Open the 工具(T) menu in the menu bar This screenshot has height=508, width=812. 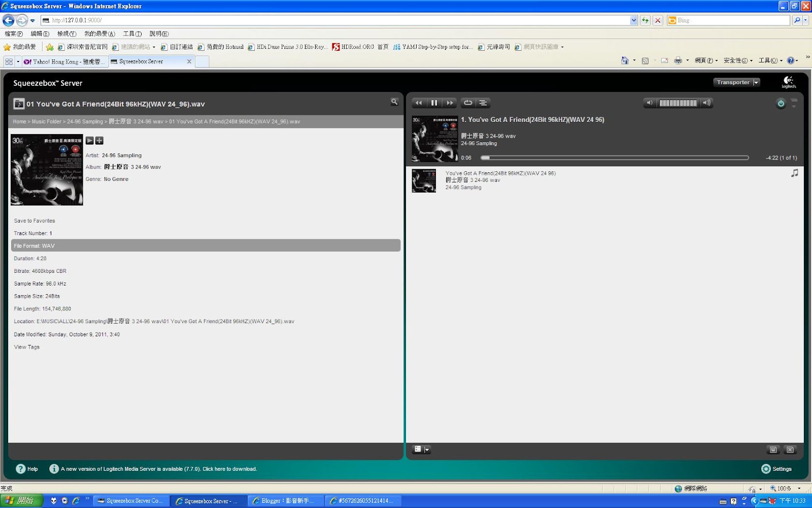132,34
